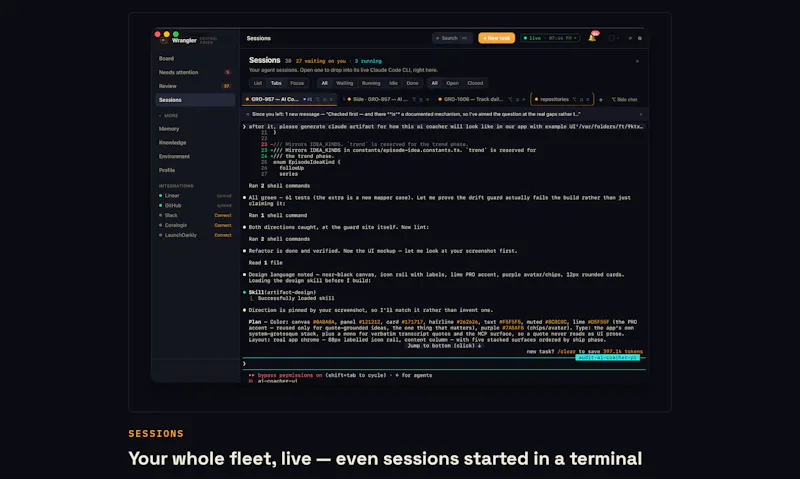Image resolution: width=800 pixels, height=479 pixels.
Task: Show only Closed sessions
Action: (x=475, y=83)
